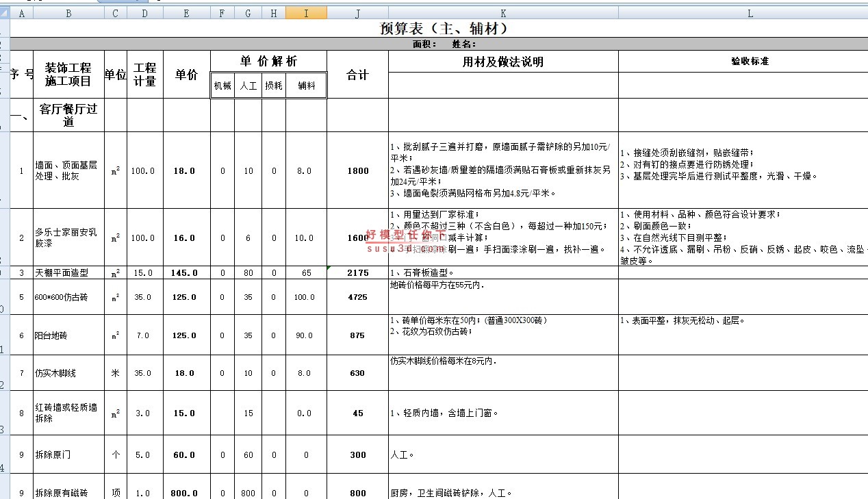Click the 表面平整，抹灰无松动 acceptance cell
The image size is (868, 499).
pyautogui.click(x=743, y=335)
